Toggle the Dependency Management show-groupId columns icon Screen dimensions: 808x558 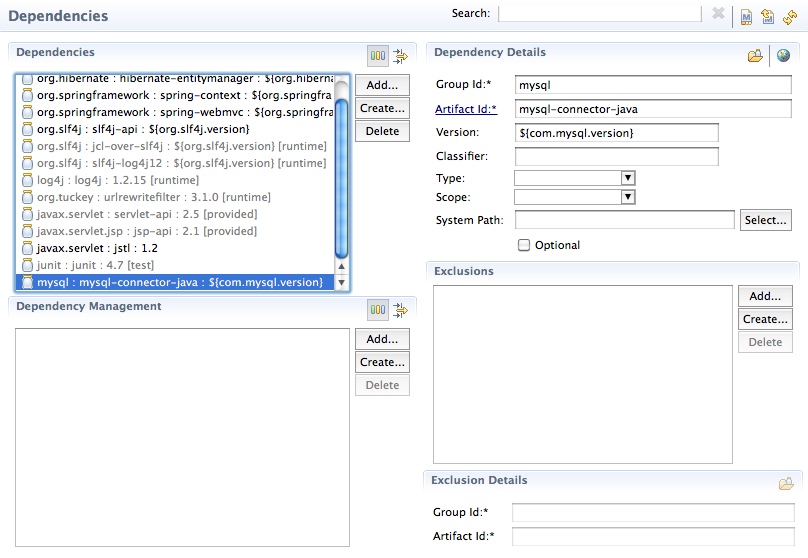point(378,310)
